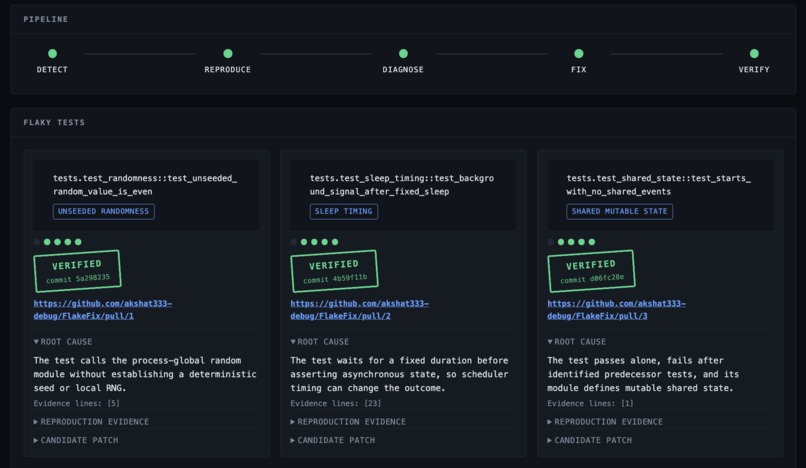Screen dimensions: 806x468
Task: Click the grey first status dot in unseeded randomness card
Action: tap(37, 242)
